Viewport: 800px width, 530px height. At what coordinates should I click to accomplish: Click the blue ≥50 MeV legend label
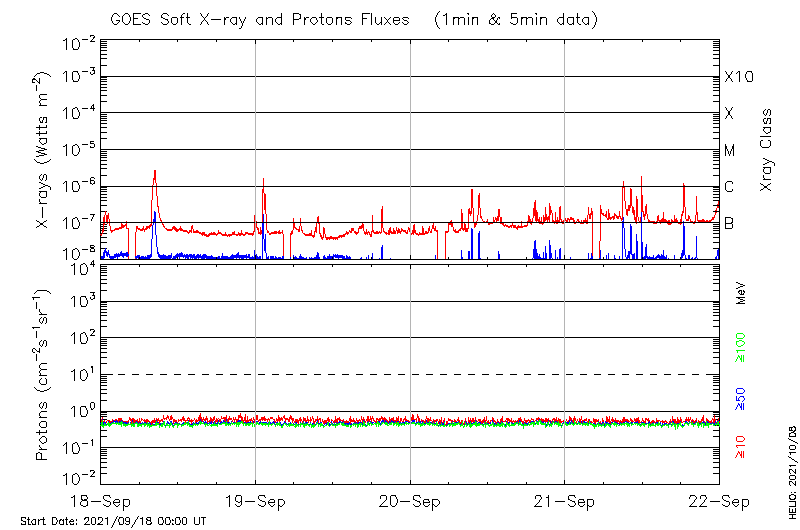click(x=741, y=399)
